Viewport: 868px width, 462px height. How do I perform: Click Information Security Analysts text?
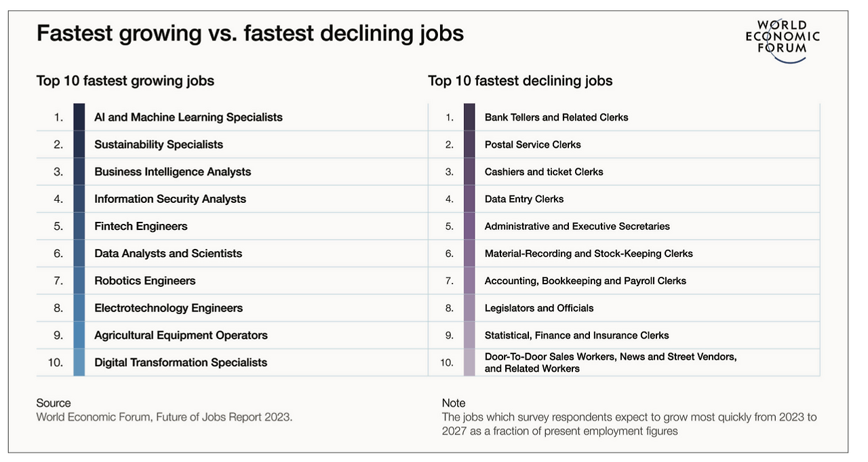tap(170, 199)
